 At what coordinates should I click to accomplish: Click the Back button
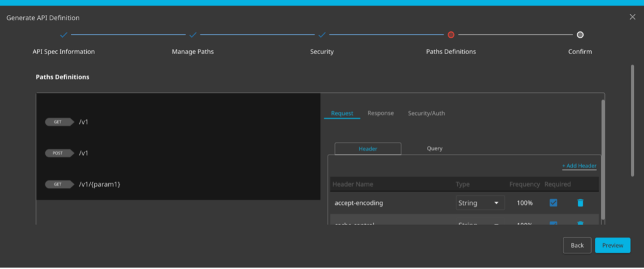coord(577,245)
